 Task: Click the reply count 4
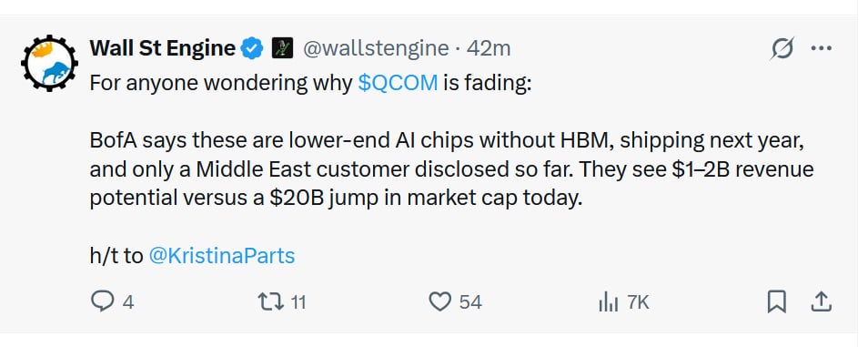click(128, 302)
